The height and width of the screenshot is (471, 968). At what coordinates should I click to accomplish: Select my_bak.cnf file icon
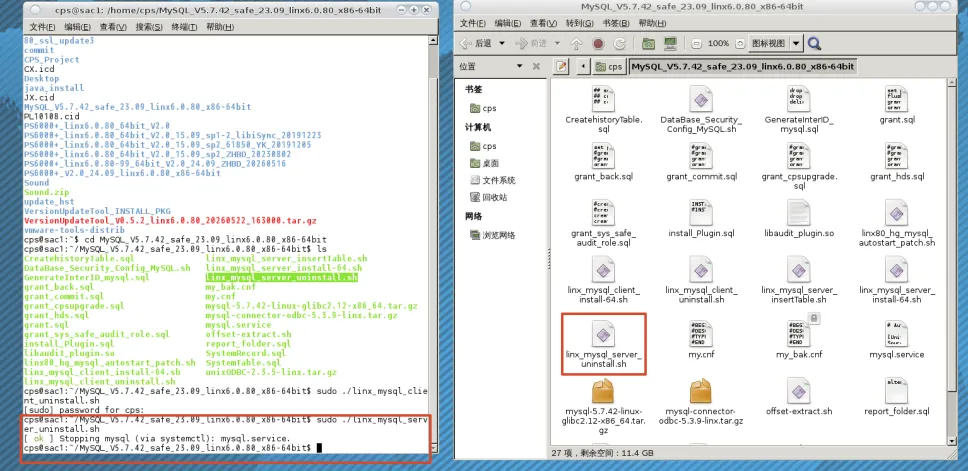click(799, 333)
